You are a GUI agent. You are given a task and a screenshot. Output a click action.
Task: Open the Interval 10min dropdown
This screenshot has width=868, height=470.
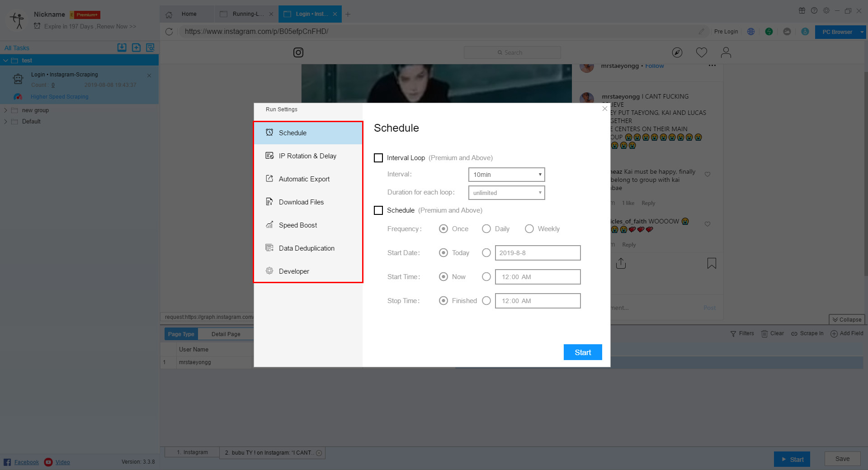pos(506,175)
